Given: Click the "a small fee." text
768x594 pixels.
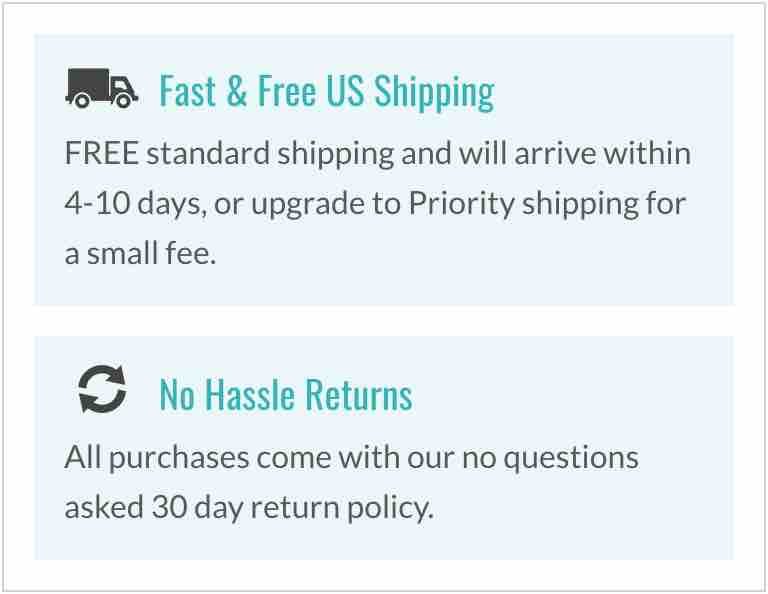Looking at the screenshot, I should [140, 254].
